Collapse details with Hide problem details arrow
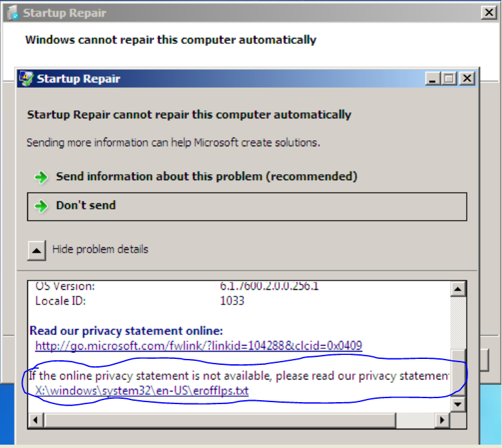Screen dimensions: 502x448 37,251
